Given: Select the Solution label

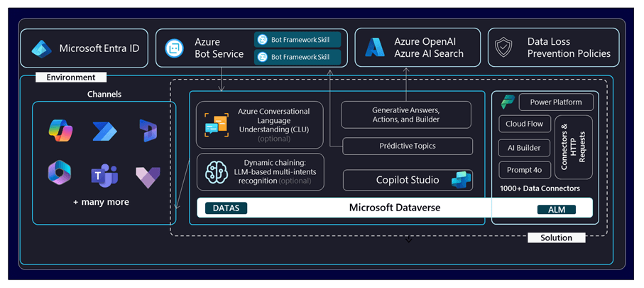Looking at the screenshot, I should coord(556,238).
